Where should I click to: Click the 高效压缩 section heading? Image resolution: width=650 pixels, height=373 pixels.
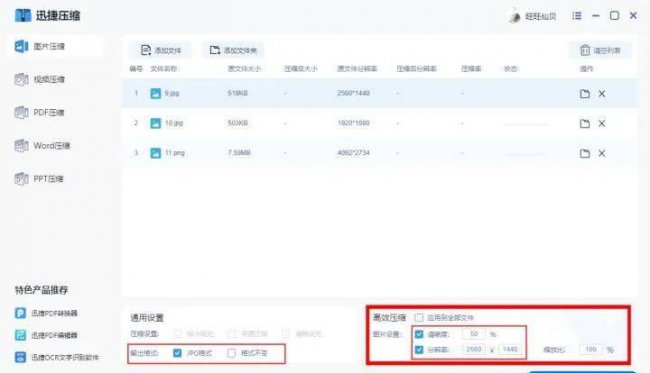point(389,318)
